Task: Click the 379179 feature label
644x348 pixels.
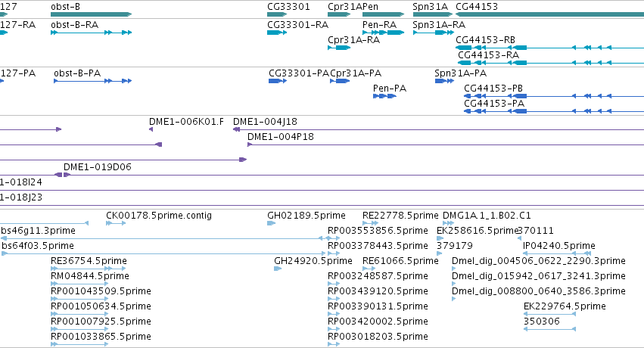Action: [x=454, y=246]
